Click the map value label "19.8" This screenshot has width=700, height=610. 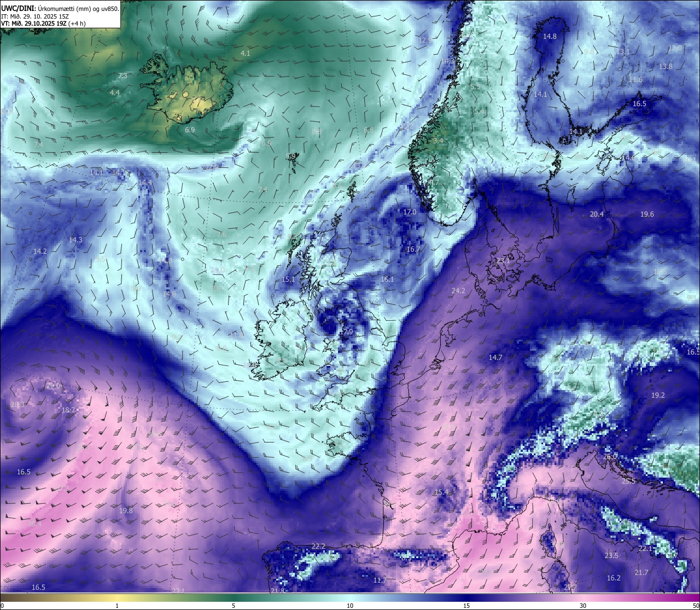pos(126,510)
